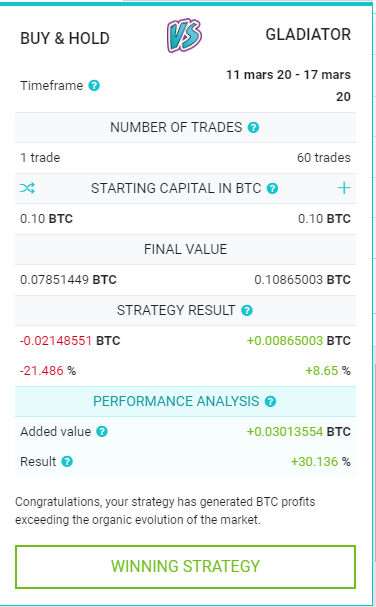Click the vertical scrollbar on right edge
Viewport: 376px width, 607px height.
[x=374, y=465]
